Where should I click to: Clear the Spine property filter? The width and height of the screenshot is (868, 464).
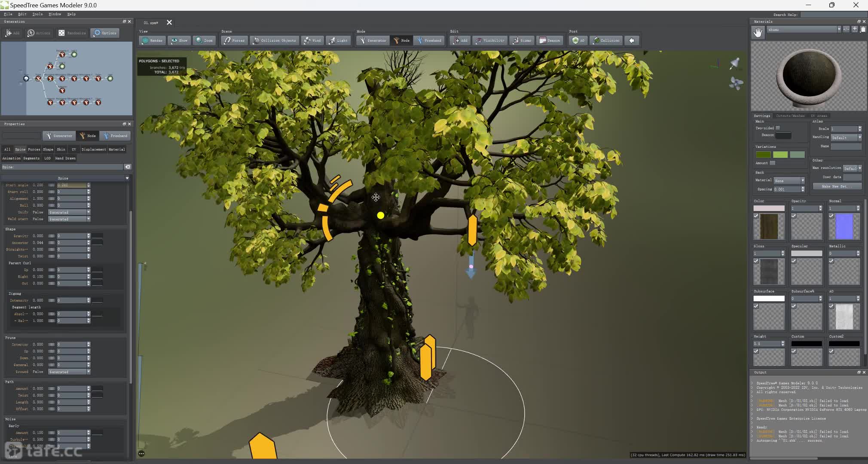pyautogui.click(x=128, y=167)
